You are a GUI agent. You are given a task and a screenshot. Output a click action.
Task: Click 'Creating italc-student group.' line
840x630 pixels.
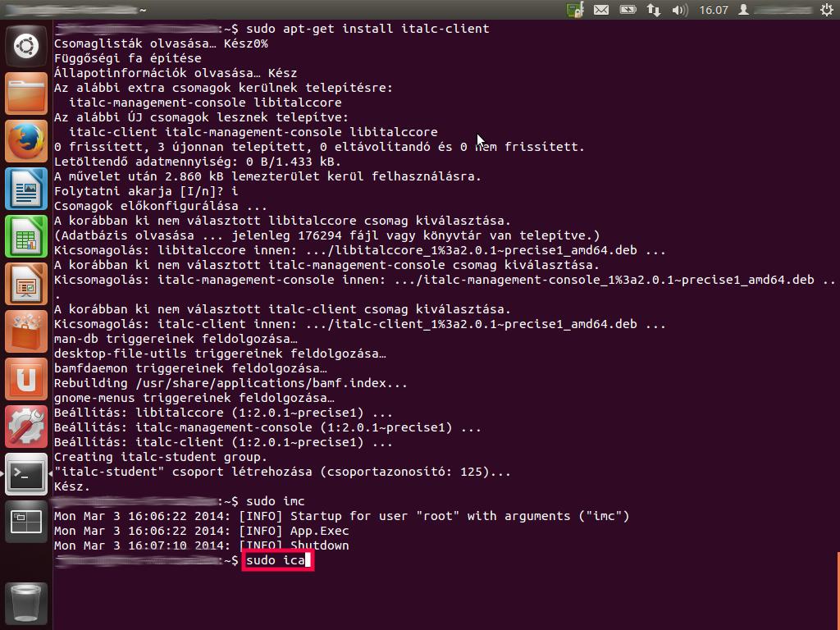pos(161,457)
